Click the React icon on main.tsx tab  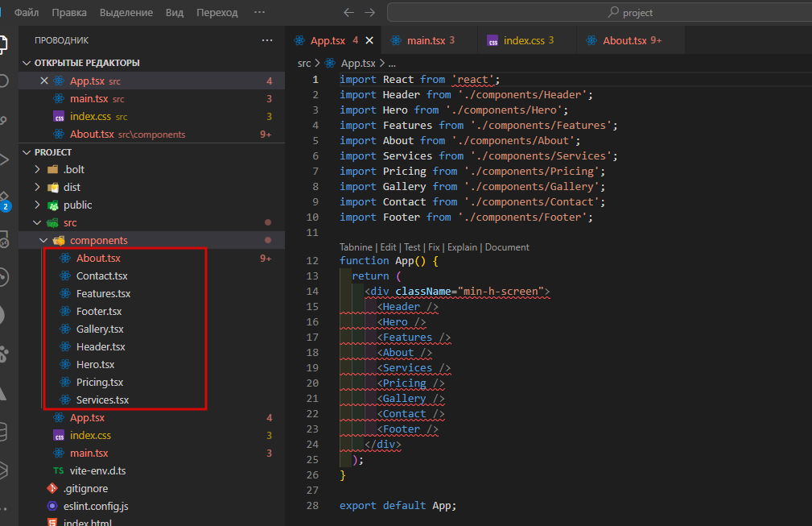[396, 40]
